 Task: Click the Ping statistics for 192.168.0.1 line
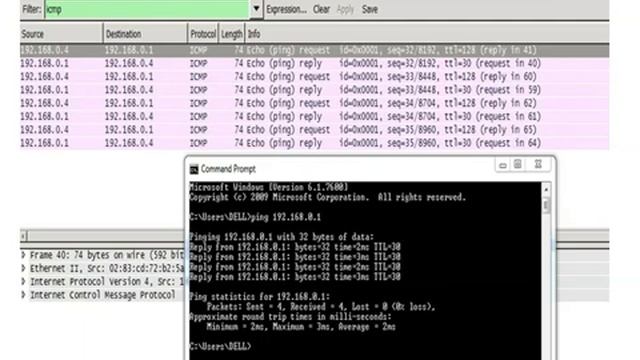tap(260, 297)
